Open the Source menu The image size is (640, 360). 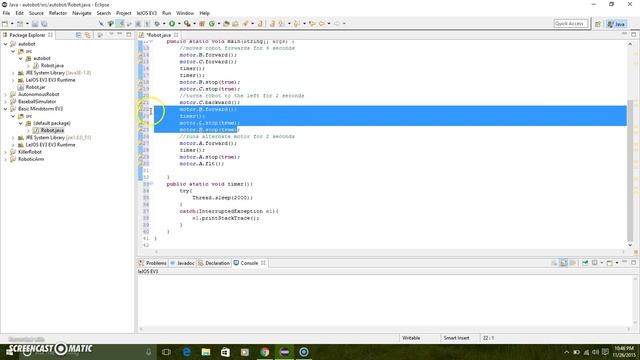36,13
